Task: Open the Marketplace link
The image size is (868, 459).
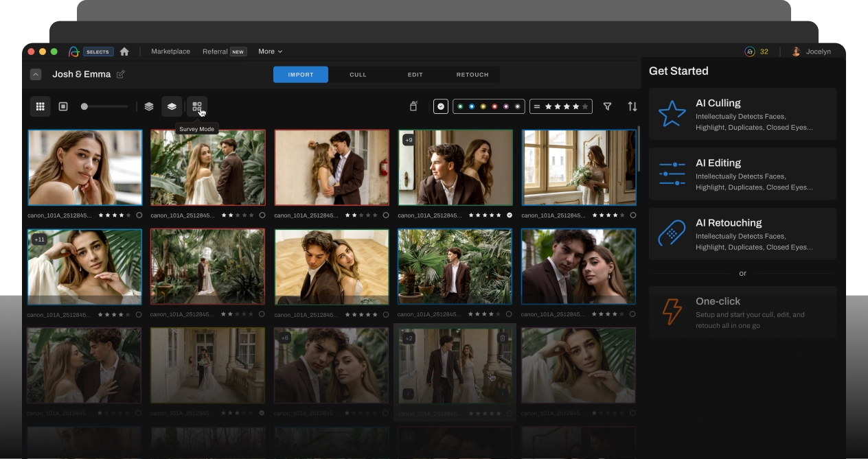Action: (x=170, y=51)
